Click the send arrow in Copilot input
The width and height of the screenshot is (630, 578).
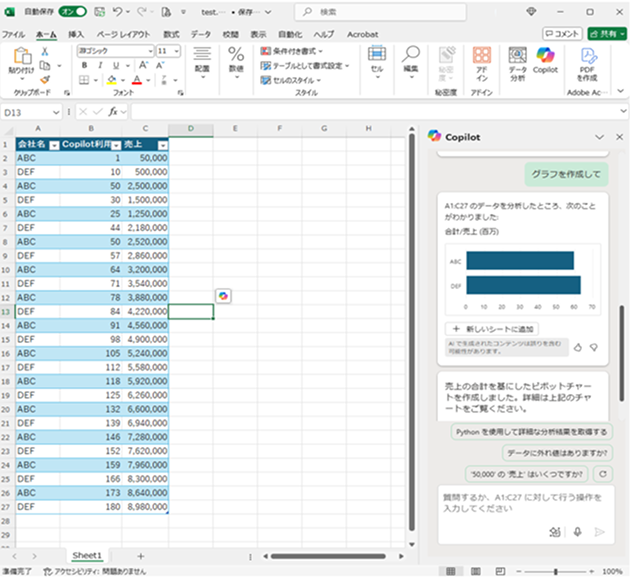pos(599,532)
